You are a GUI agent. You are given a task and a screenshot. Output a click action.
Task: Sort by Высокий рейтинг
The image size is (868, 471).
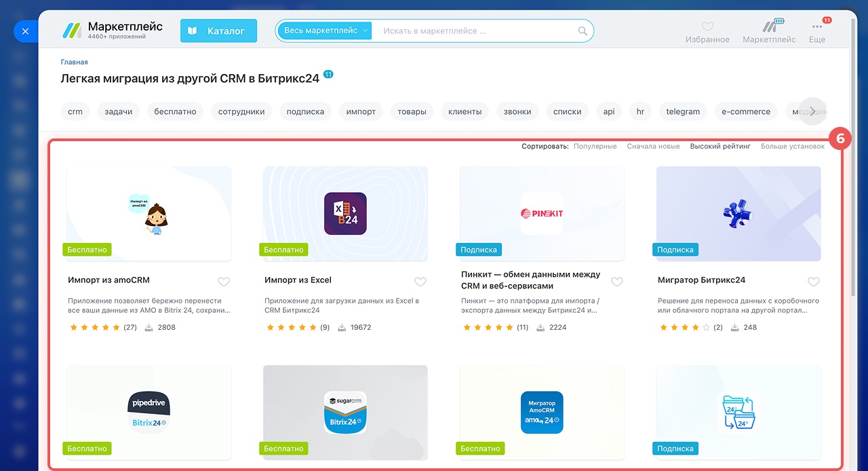pyautogui.click(x=720, y=146)
